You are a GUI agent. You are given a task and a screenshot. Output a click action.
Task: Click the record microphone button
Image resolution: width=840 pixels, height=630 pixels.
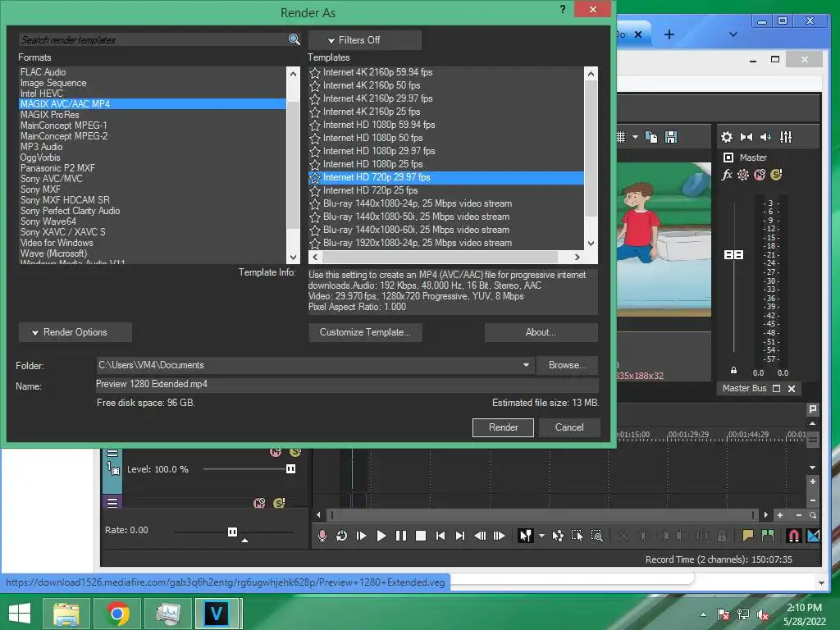pos(322,536)
